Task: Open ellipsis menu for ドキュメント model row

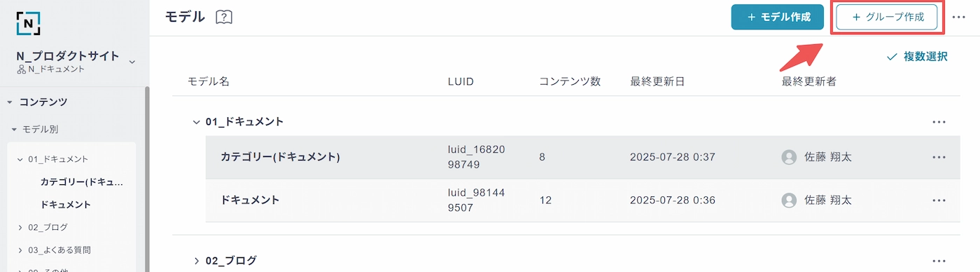Action: (939, 200)
